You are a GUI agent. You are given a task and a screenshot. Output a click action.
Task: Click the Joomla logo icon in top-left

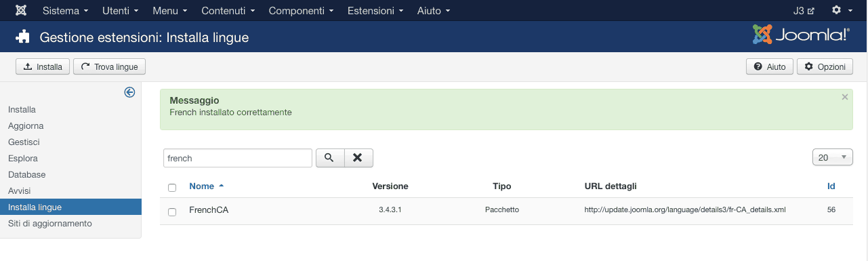click(21, 11)
